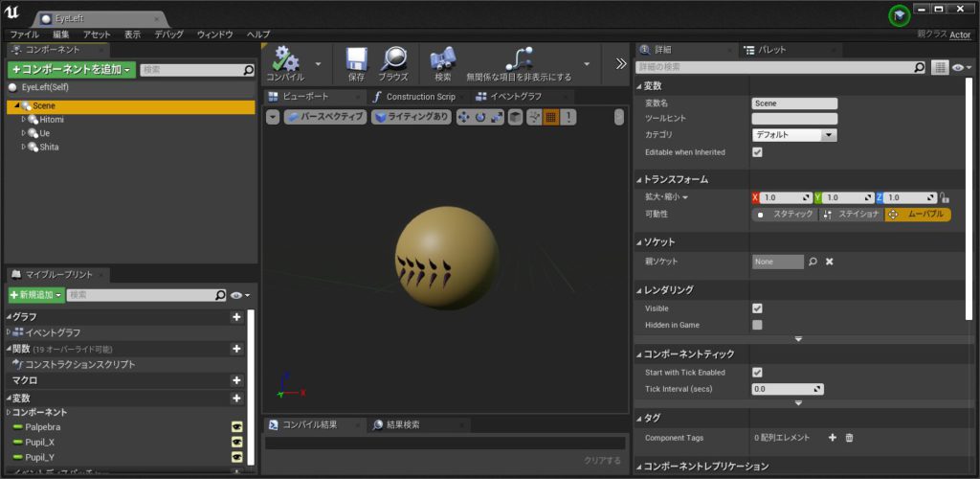Screen dimensions: 980x479
Task: Open compile options dropdown arrow
Action: point(318,63)
